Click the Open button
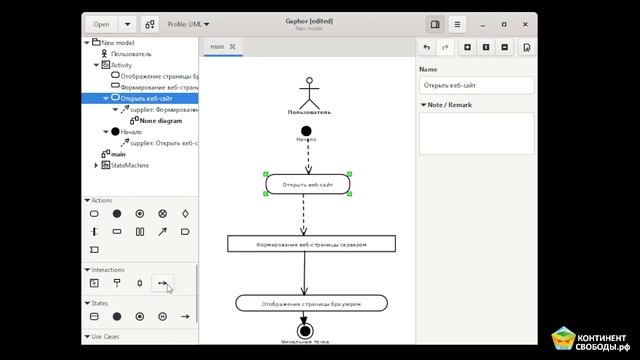Image resolution: width=640 pixels, height=360 pixels. tap(102, 24)
